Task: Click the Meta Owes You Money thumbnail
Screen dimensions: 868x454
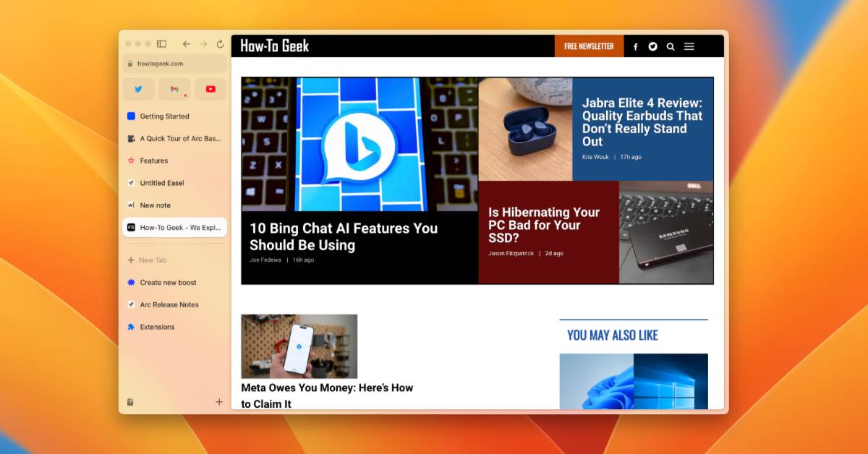Action: [x=299, y=346]
